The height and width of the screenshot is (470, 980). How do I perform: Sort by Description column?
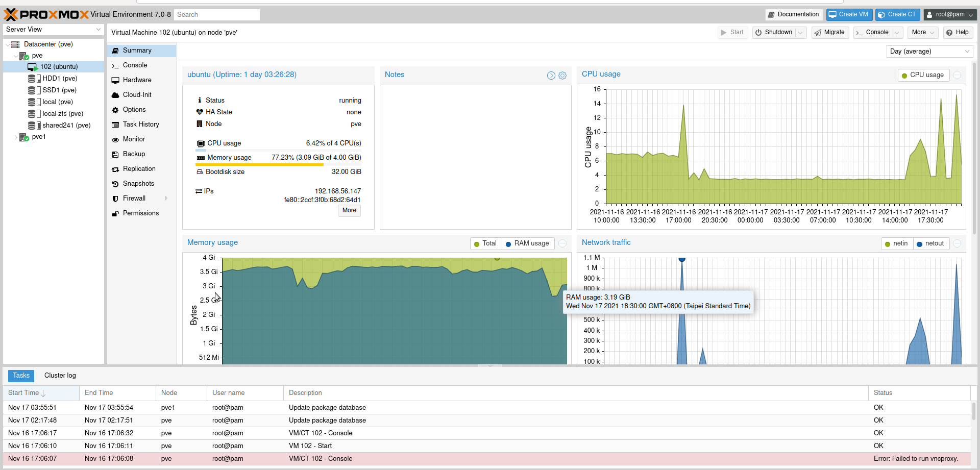point(576,393)
